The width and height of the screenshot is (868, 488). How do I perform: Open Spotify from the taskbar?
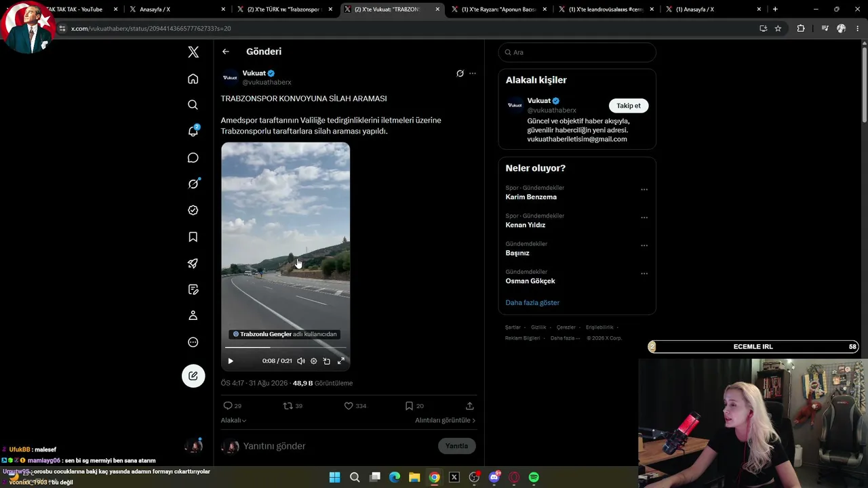[534, 477]
